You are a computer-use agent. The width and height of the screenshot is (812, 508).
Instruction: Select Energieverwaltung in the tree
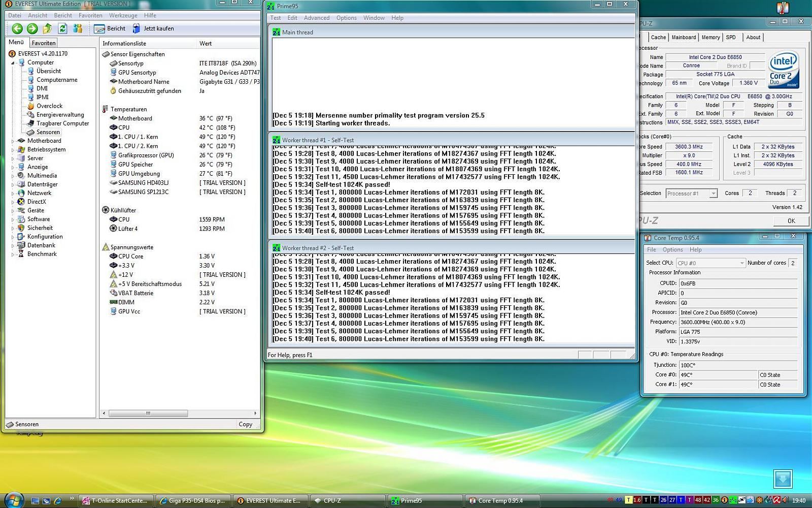pos(60,114)
